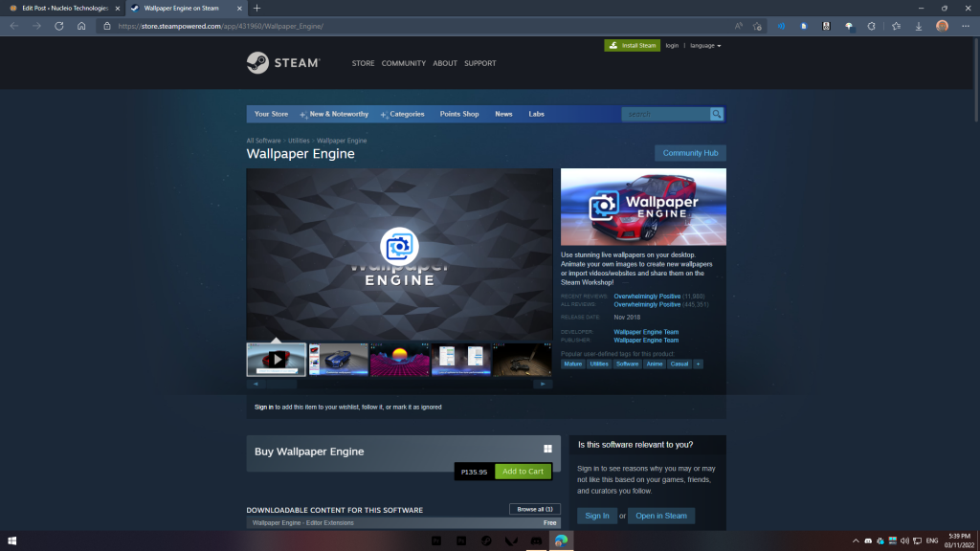The image size is (980, 551).
Task: Go back using the browser back arrow
Action: click(13, 26)
